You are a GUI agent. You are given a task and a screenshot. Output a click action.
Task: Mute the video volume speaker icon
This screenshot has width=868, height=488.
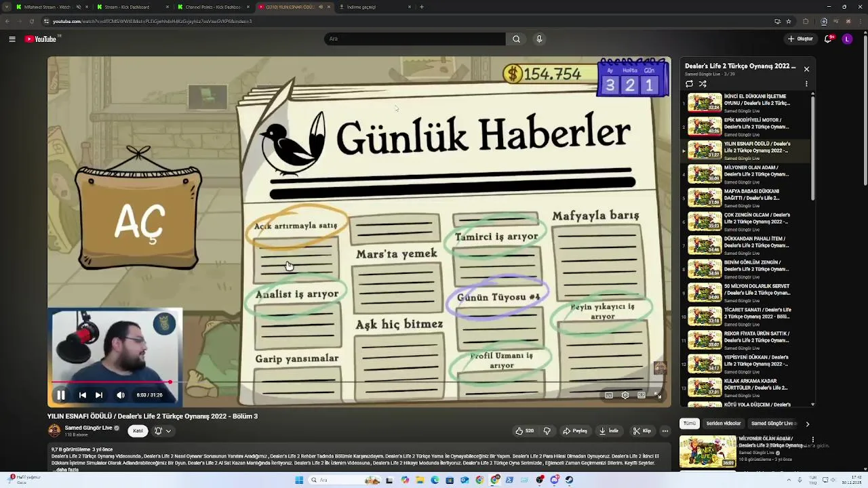coord(120,395)
